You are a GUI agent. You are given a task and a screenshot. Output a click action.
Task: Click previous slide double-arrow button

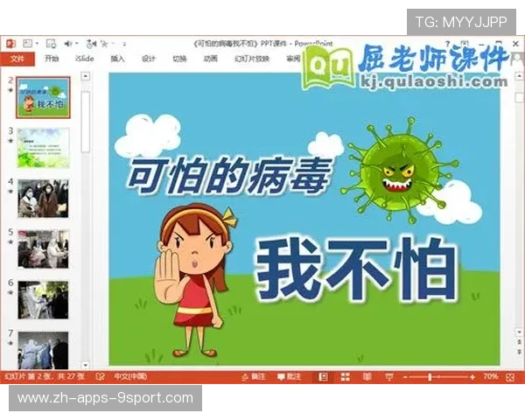(519, 342)
